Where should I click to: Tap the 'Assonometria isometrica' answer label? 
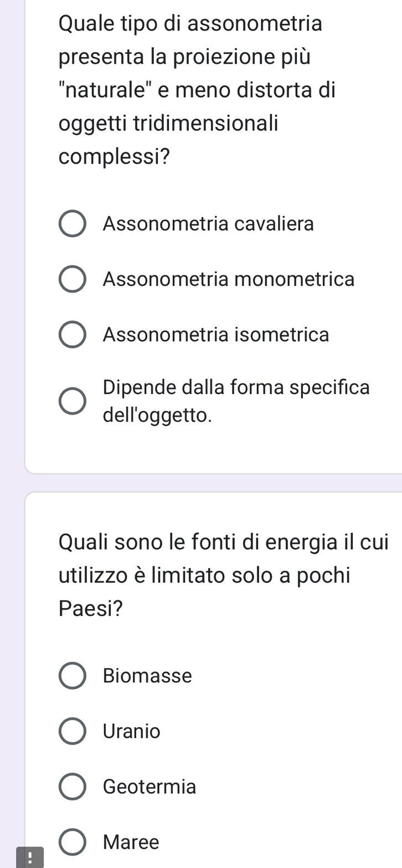point(216,335)
